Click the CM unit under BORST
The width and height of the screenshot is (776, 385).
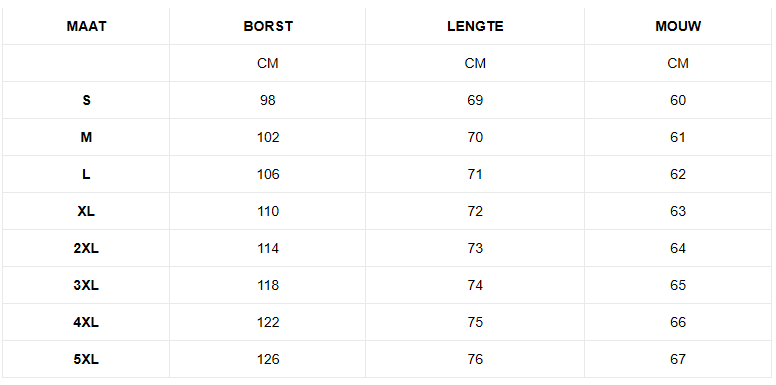pos(268,63)
